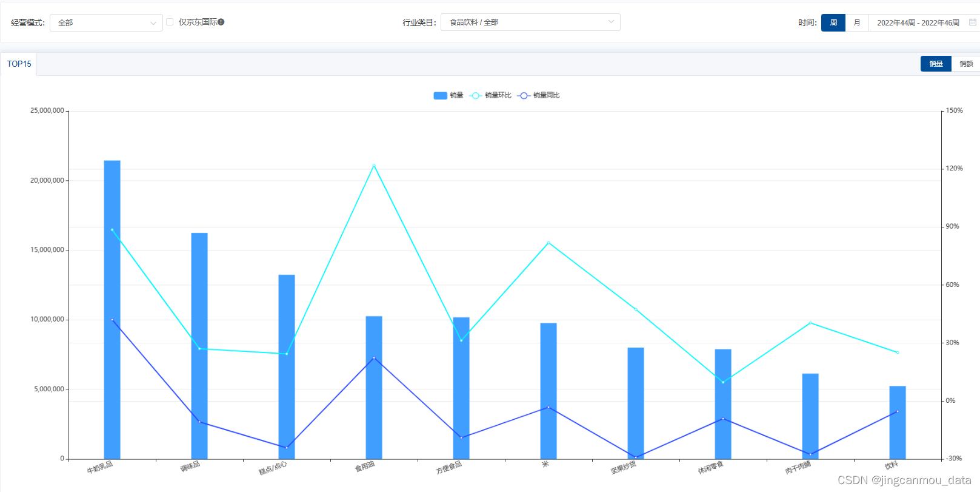This screenshot has width=980, height=492.
Task: Click the 坚果炒货 sales bar
Action: click(636, 403)
